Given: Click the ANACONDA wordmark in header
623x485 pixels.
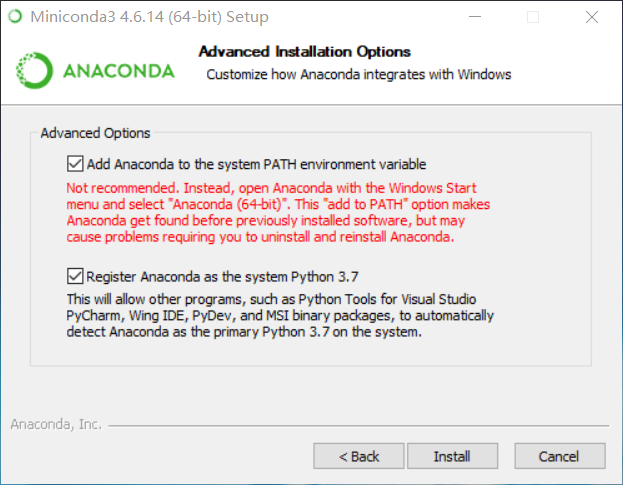Looking at the screenshot, I should click(119, 71).
